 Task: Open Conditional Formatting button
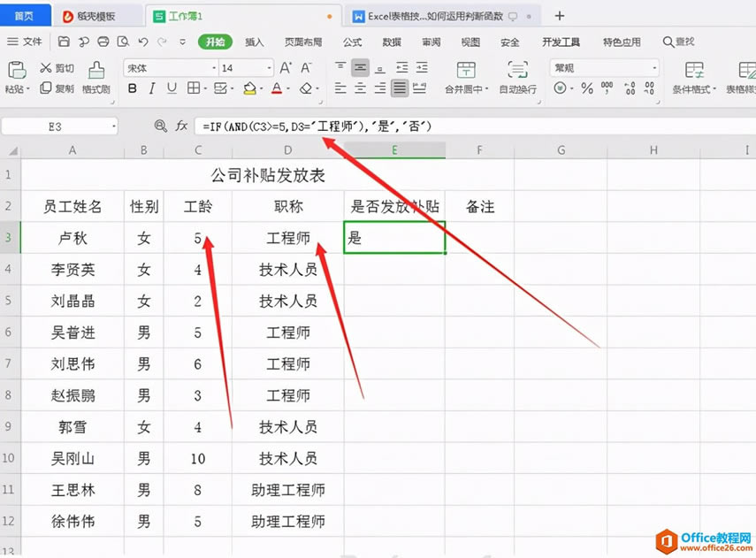point(694,77)
